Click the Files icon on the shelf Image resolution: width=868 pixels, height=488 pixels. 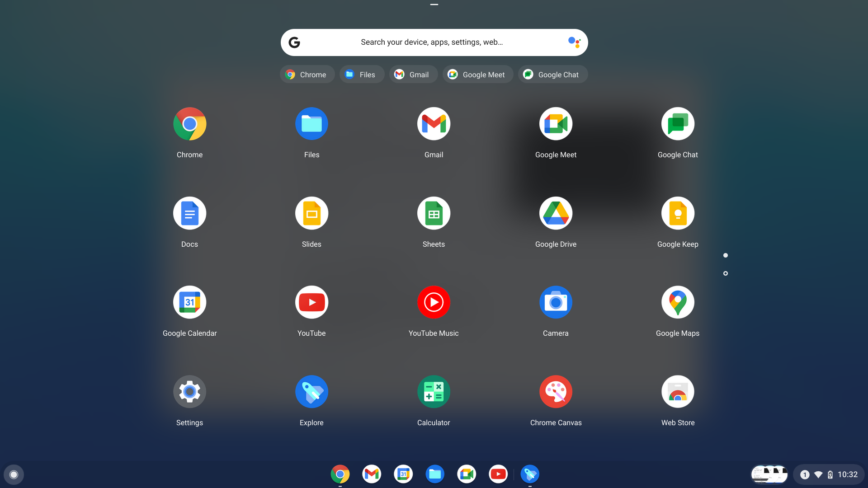[435, 474]
